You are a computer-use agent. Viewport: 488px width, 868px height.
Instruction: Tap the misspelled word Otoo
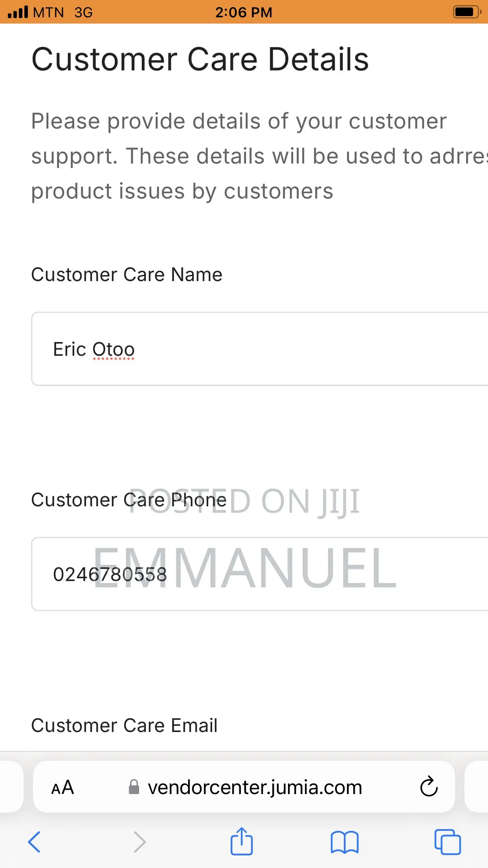(114, 349)
